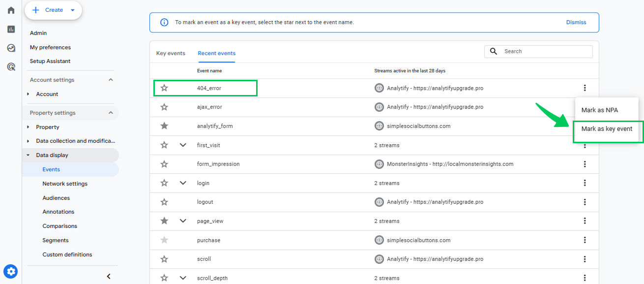The width and height of the screenshot is (644, 284).
Task: Open the Advertising icon in left rail
Action: tap(11, 66)
